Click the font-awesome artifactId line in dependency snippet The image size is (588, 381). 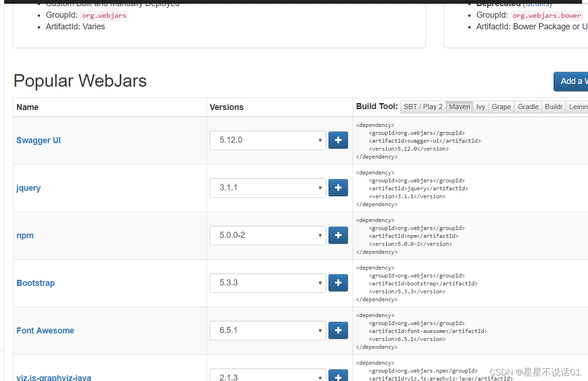tap(428, 331)
